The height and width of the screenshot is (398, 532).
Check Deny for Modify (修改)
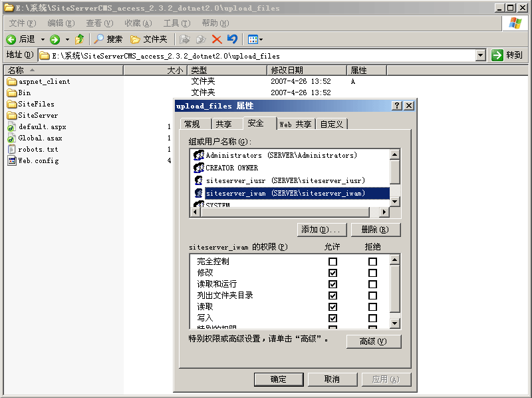pyautogui.click(x=372, y=273)
